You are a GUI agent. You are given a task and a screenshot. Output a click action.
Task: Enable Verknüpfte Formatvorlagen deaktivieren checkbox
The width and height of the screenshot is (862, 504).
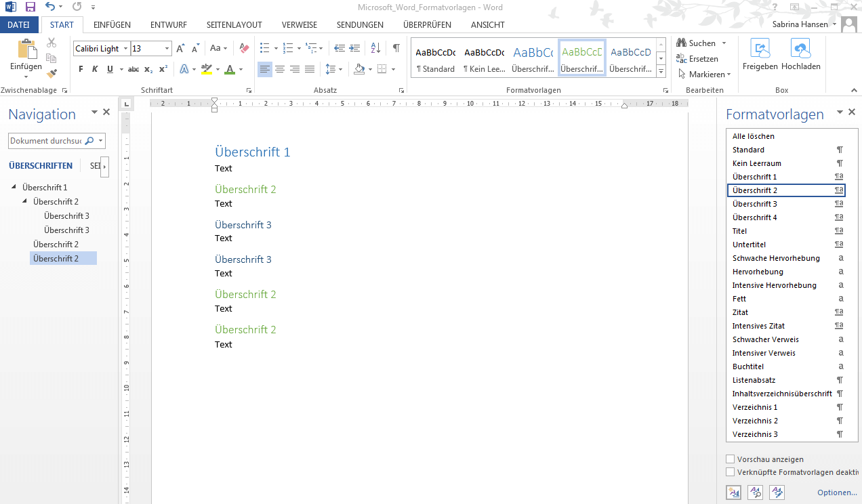pos(730,472)
